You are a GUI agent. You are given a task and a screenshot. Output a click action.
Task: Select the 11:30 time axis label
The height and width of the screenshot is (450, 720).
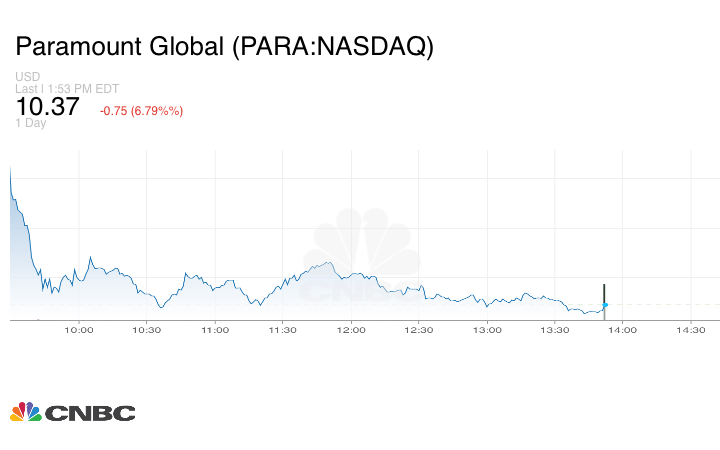282,329
